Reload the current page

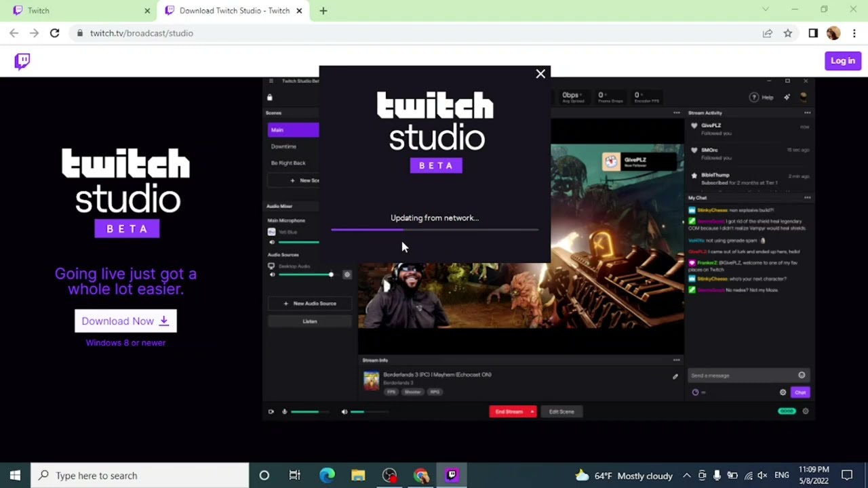point(54,33)
